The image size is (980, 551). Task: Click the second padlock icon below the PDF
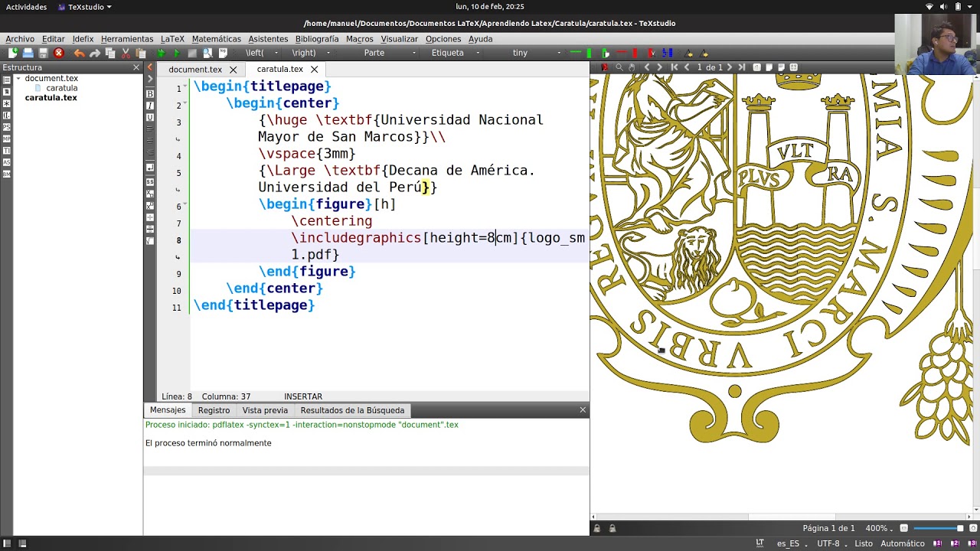point(612,528)
